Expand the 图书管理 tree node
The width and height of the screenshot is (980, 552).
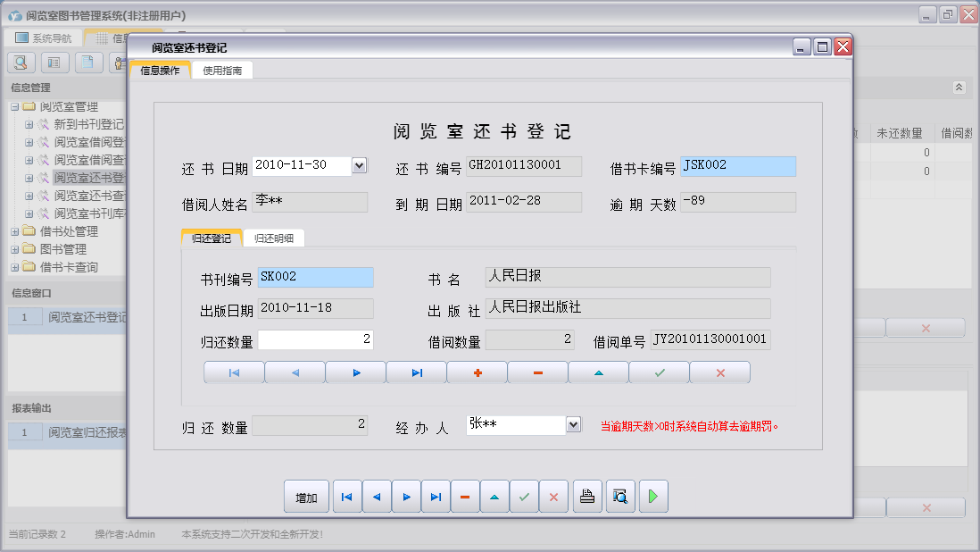tap(14, 249)
